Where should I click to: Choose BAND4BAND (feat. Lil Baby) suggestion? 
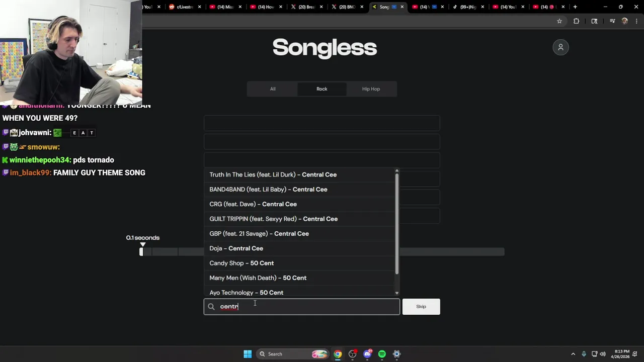[299, 190]
